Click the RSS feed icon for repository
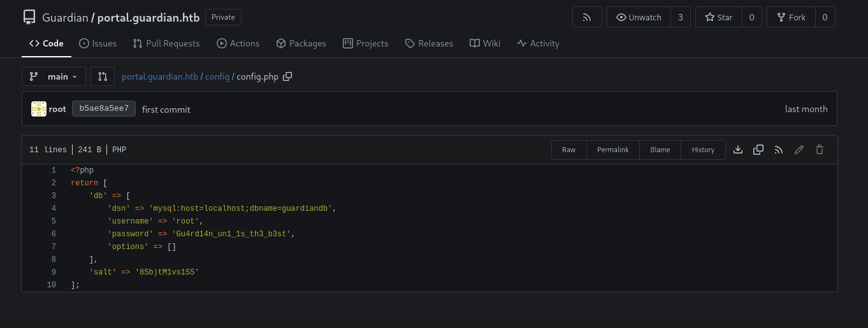This screenshot has width=868, height=328. click(587, 17)
